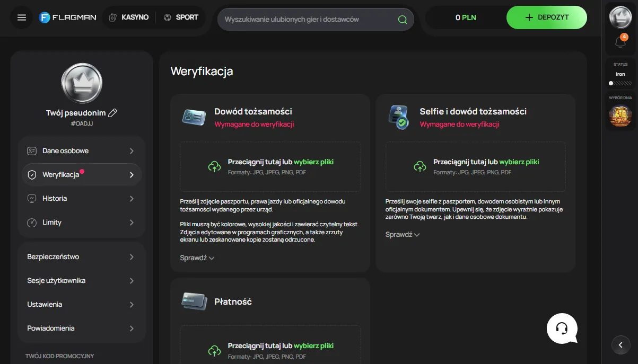
Task: Click the games and providers search field
Action: [x=316, y=19]
